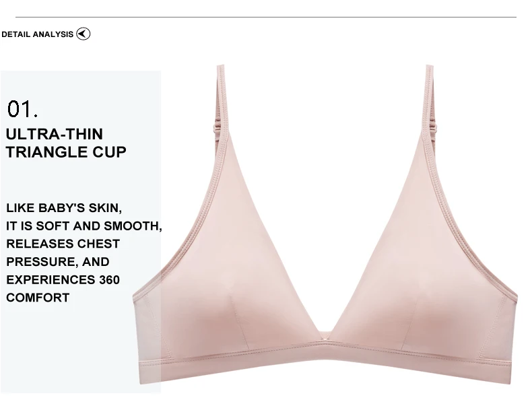Click the RELEASES CHEST text line

point(63,244)
